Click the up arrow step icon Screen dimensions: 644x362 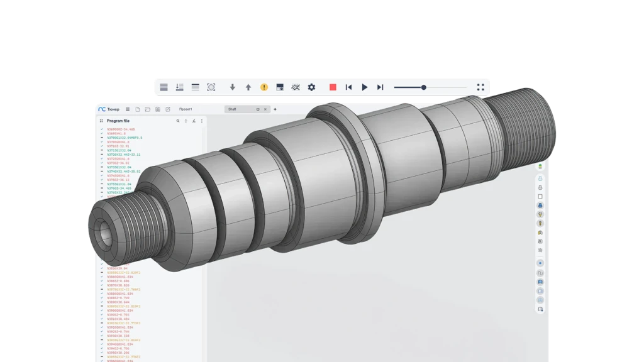[x=248, y=87]
